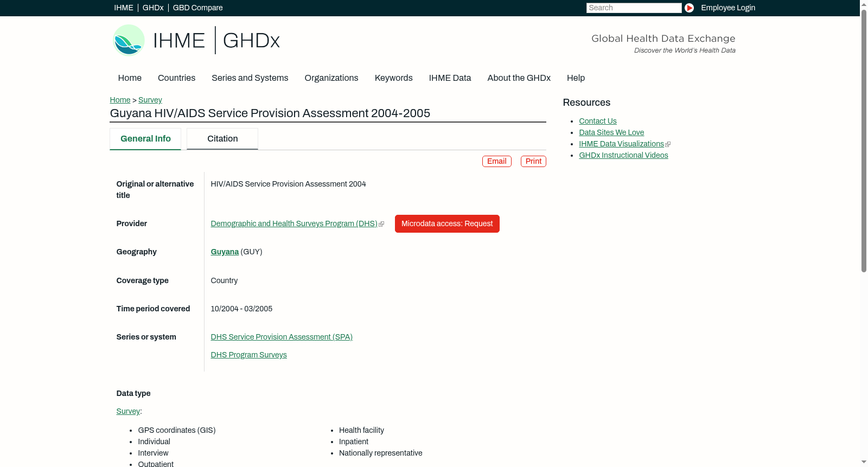Screen dimensions: 868x467
Task: Click scrollbar down arrow
Action: tap(864, 463)
